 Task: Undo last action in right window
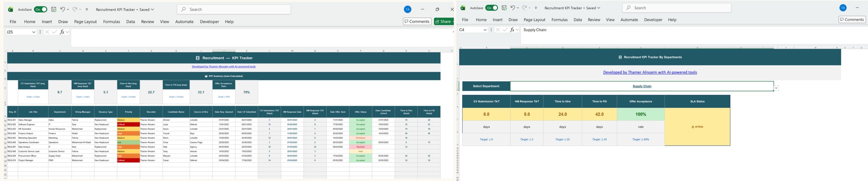[513, 8]
